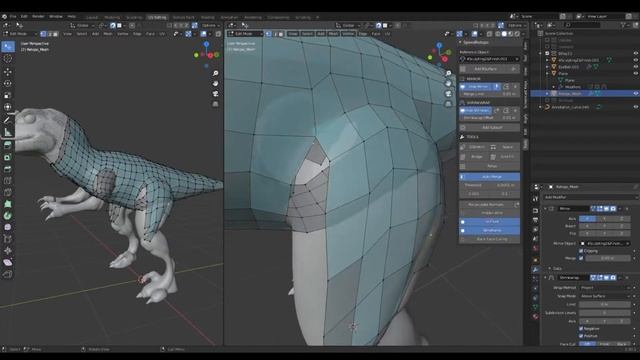Open the Window menu
This screenshot has width=640, height=360.
[56, 16]
